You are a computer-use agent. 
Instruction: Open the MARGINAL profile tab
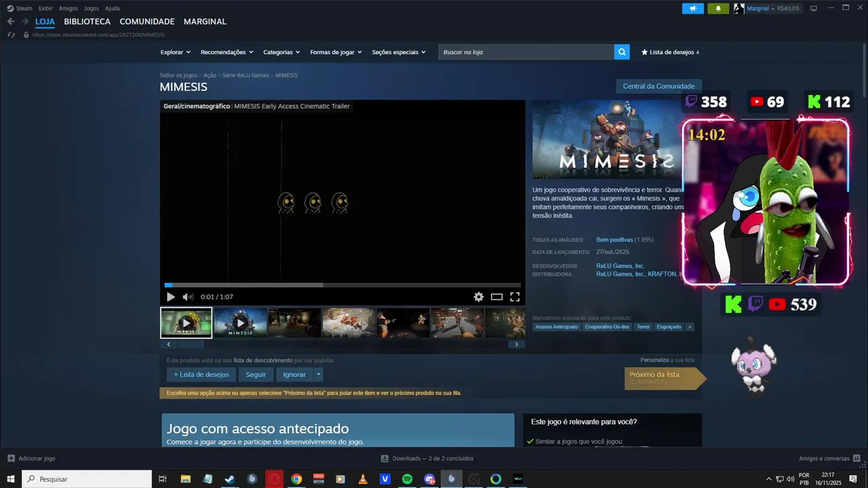coord(205,22)
